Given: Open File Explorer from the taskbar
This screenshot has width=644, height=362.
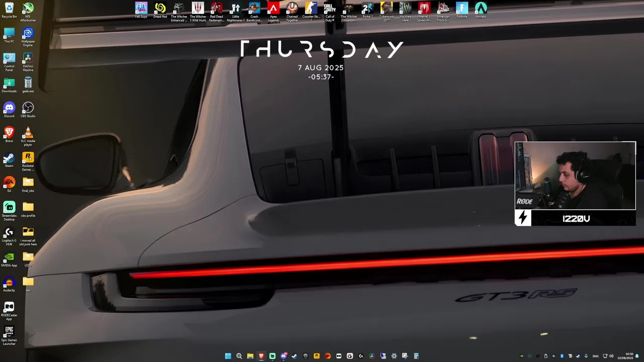Looking at the screenshot, I should click(x=250, y=356).
